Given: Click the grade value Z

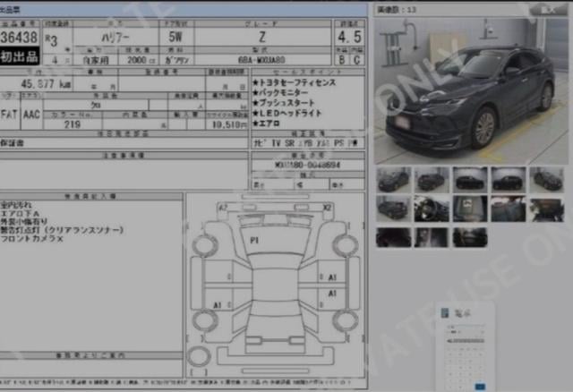Looking at the screenshot, I should click(x=262, y=37).
